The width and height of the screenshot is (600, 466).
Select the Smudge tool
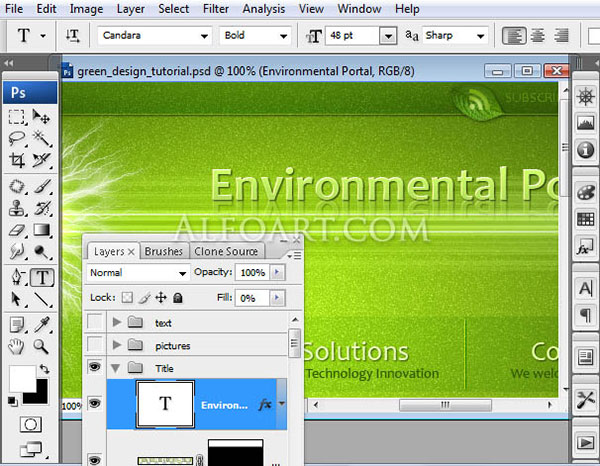point(16,252)
